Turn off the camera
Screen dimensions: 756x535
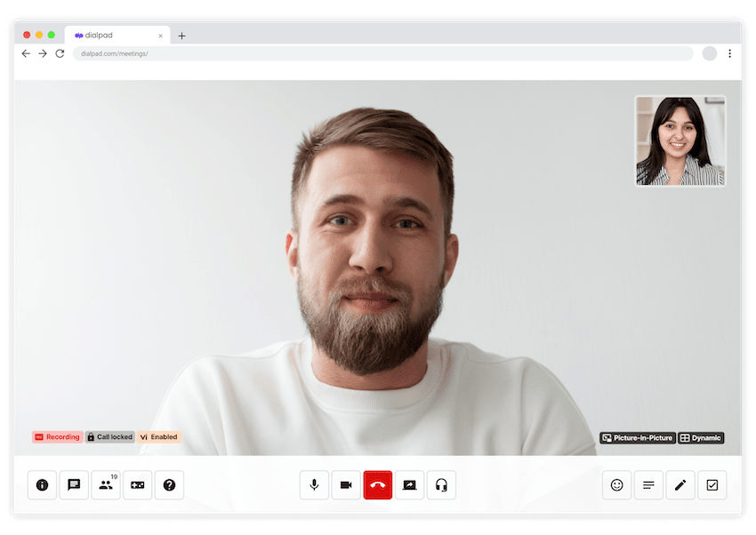(x=346, y=484)
